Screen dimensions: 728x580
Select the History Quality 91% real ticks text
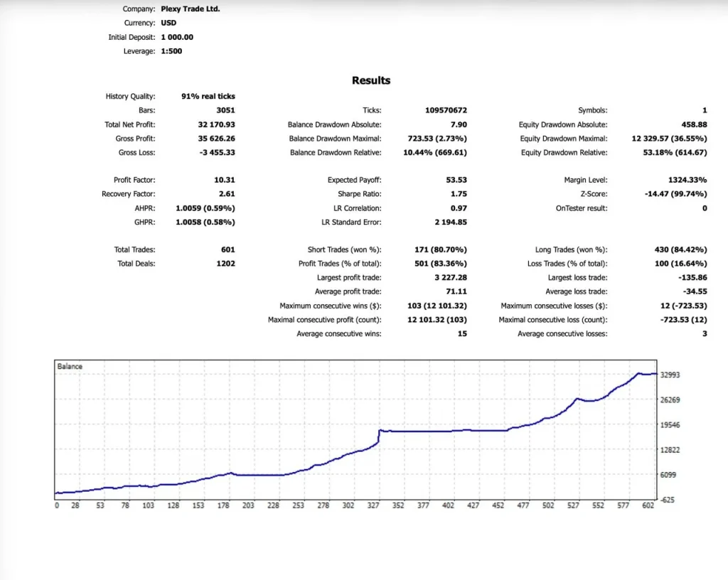coord(208,96)
